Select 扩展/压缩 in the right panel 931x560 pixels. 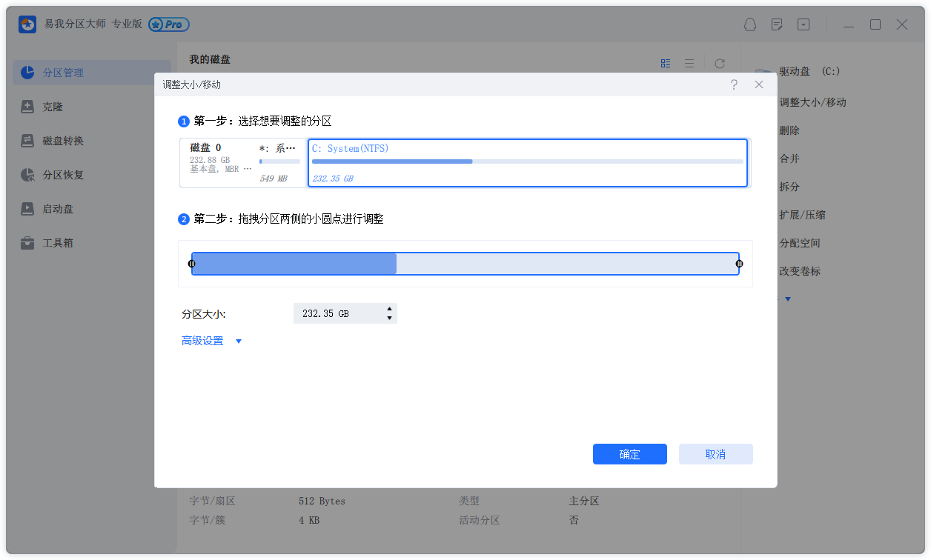[x=802, y=215]
